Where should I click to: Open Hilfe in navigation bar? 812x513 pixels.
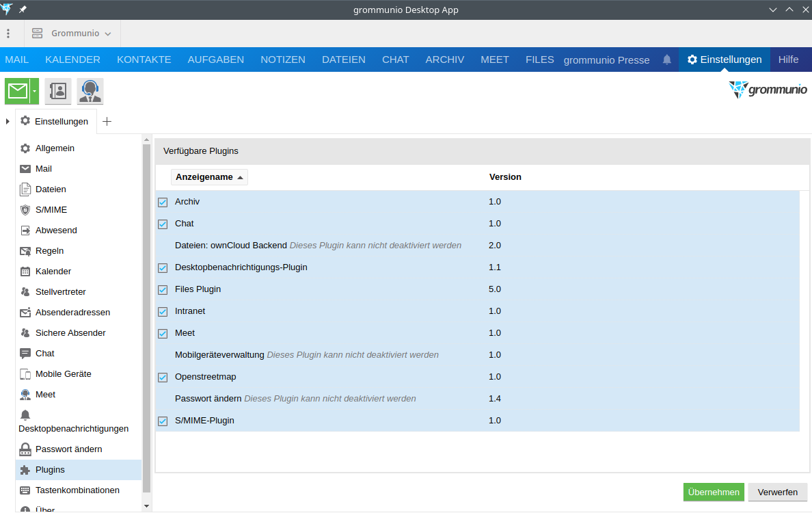[788, 60]
